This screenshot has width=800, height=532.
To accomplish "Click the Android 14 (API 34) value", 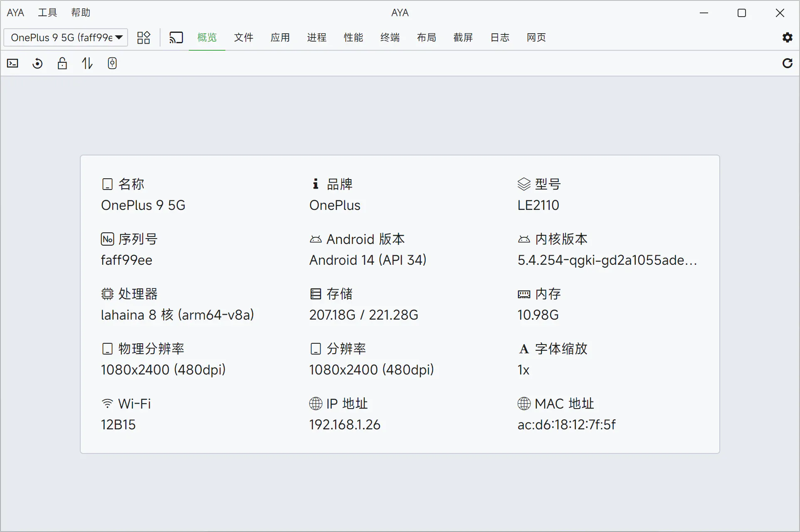I will coord(368,260).
